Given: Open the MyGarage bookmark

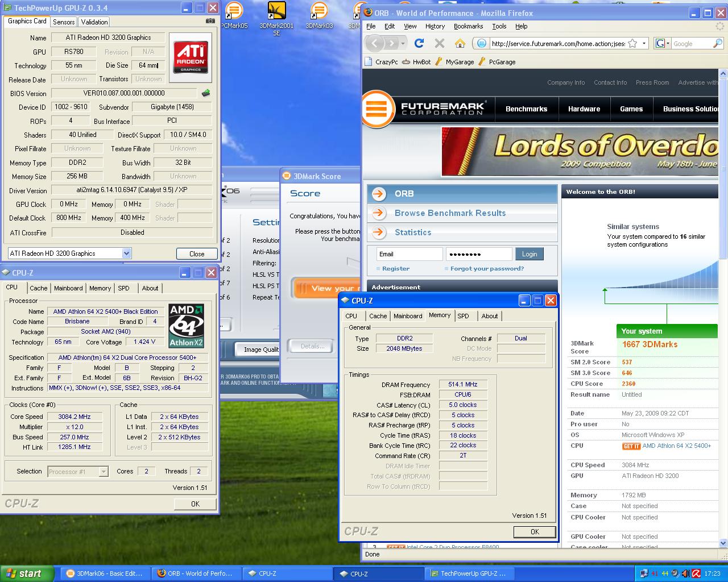Looking at the screenshot, I should [x=454, y=62].
